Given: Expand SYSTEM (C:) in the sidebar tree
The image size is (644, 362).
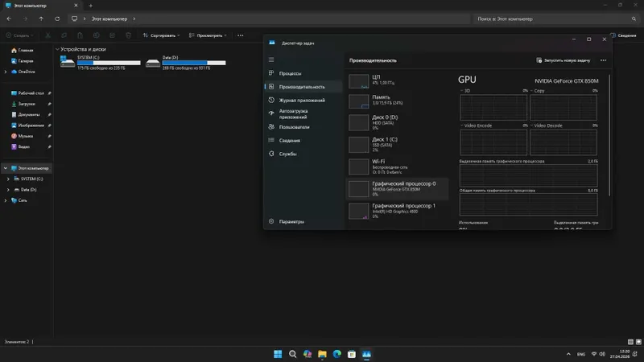Looking at the screenshot, I should tap(8, 179).
